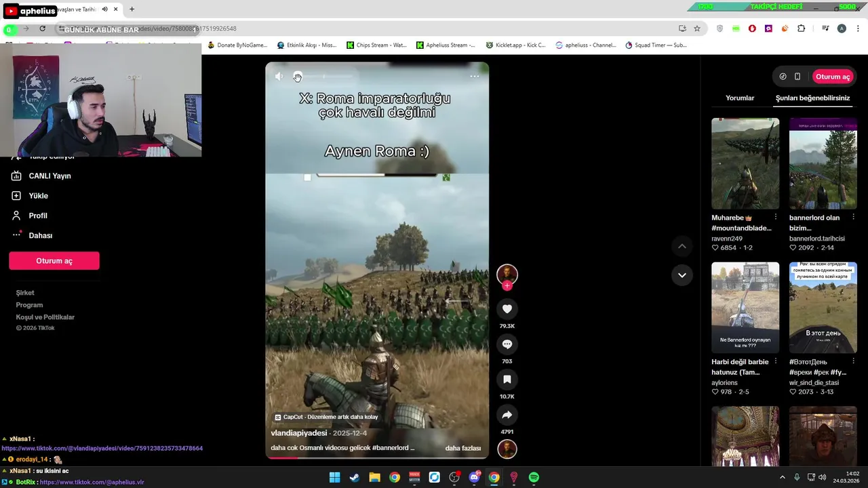Click the sidebar Oturum aç button
868x488 pixels.
54,261
